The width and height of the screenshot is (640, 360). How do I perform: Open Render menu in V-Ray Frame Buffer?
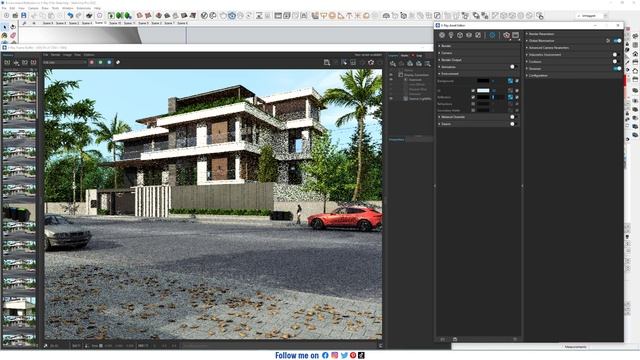coord(56,55)
